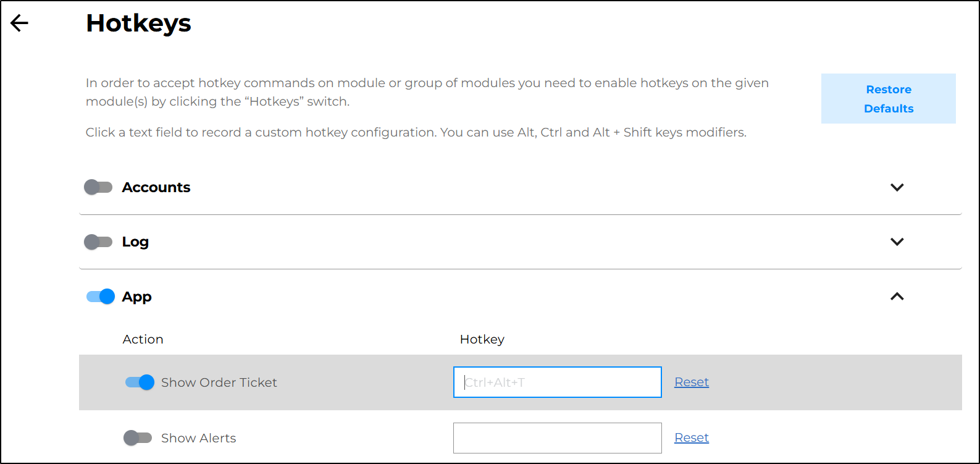Expand the Accounts section chevron
This screenshot has width=980, height=464.
coord(897,187)
